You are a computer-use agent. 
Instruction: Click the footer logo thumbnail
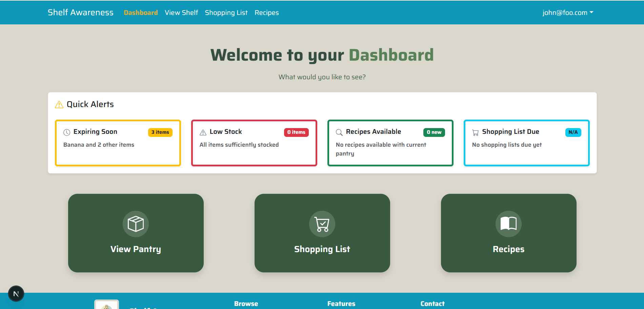106,305
